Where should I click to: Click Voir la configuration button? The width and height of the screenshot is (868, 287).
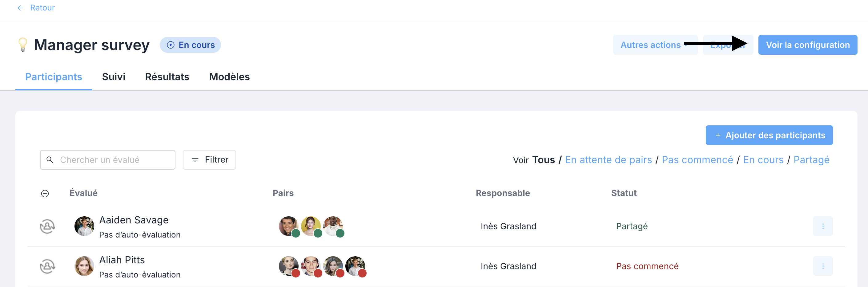tap(808, 45)
